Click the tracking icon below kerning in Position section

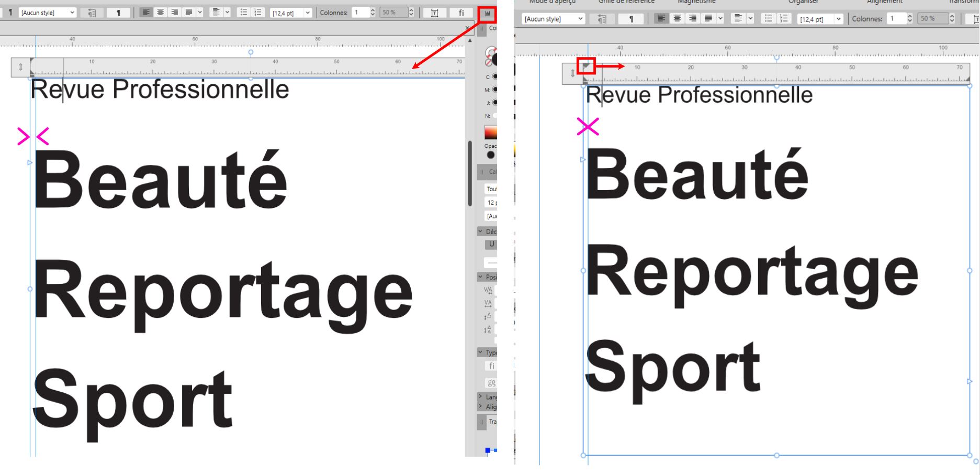click(488, 303)
